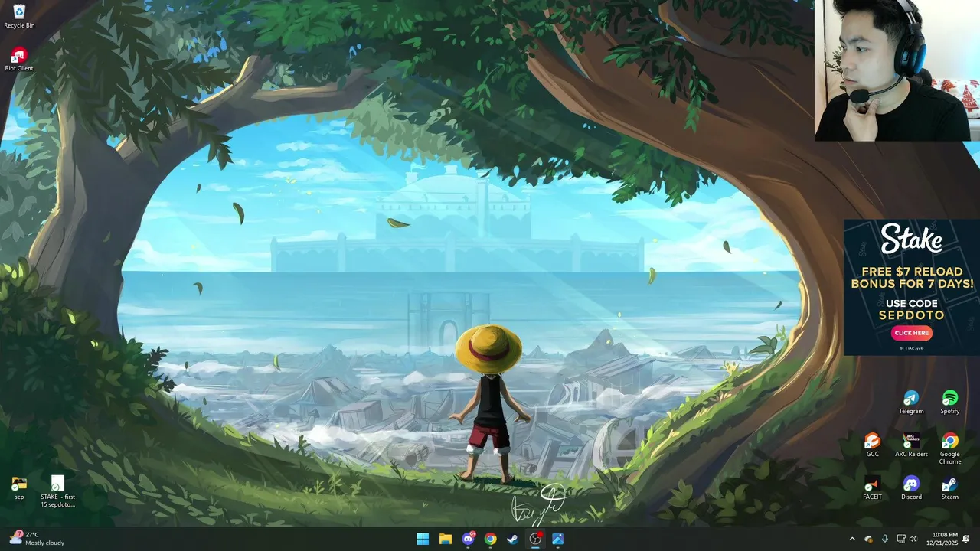980x551 pixels.
Task: Click the Stake logo in the ad banner
Action: (911, 240)
